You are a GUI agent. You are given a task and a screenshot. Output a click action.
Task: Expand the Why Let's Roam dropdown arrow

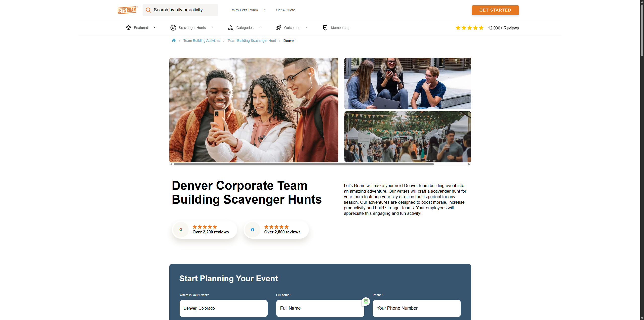pos(264,10)
